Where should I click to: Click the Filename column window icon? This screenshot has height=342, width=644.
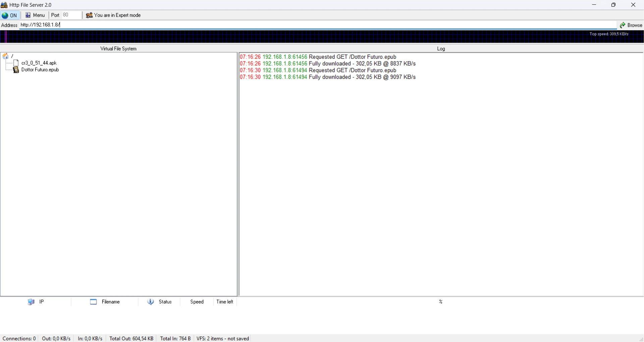(x=94, y=302)
